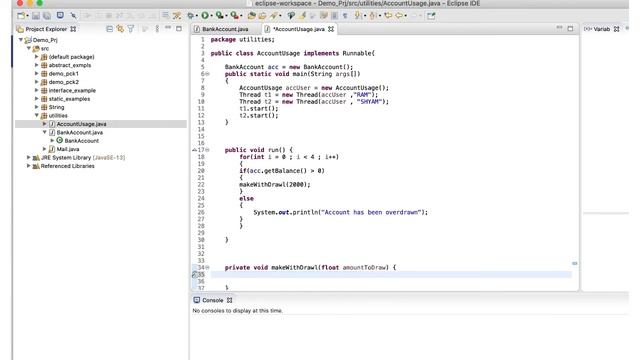Maximize the Project Explorer panel

point(179,28)
